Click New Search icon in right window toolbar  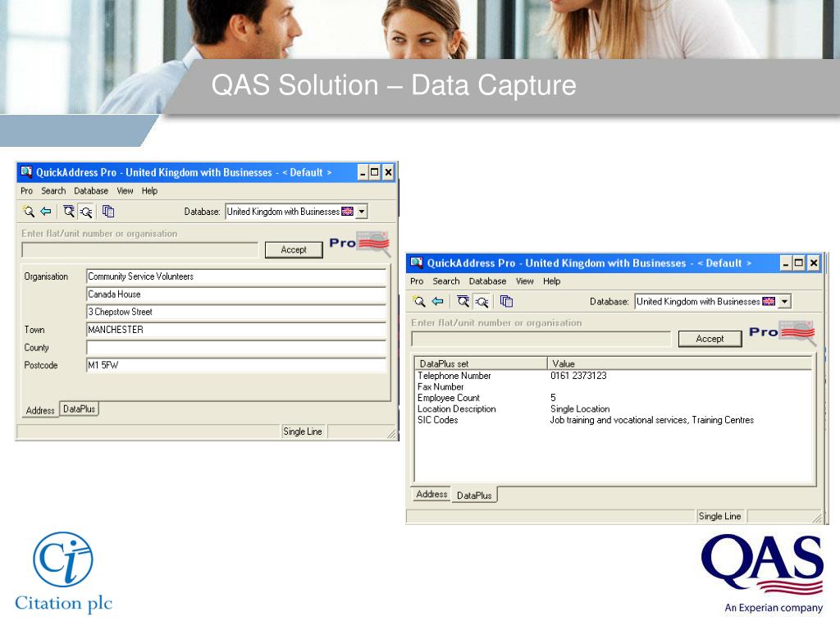pyautogui.click(x=419, y=302)
